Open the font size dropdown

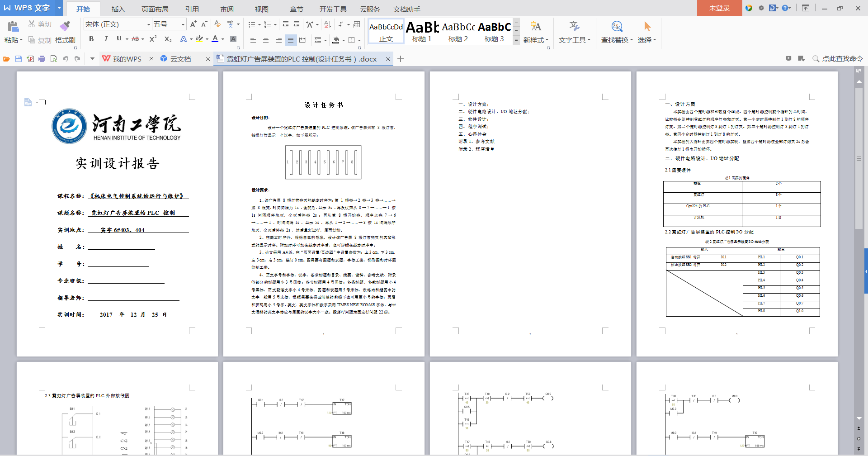pos(183,24)
